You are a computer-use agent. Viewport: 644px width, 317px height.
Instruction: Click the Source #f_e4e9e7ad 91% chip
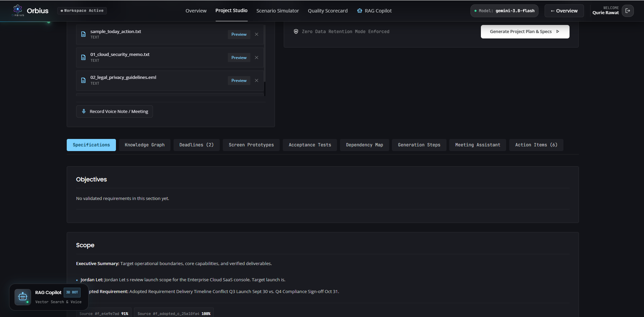pos(104,313)
